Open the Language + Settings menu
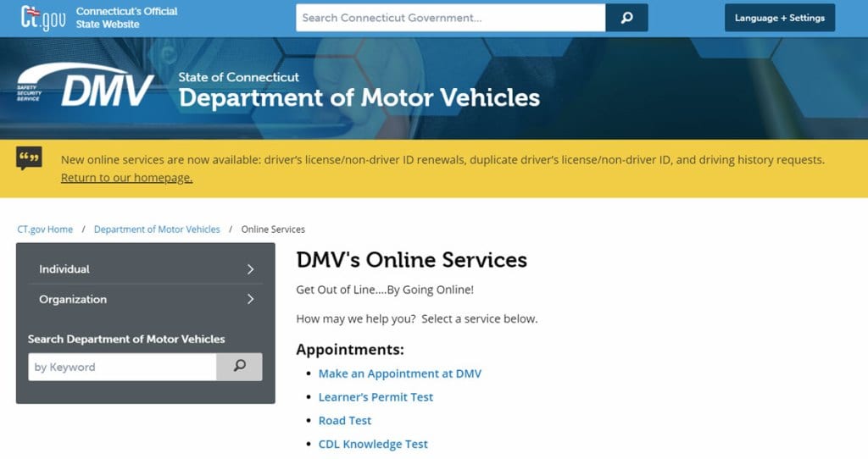The image size is (868, 459). pyautogui.click(x=779, y=18)
